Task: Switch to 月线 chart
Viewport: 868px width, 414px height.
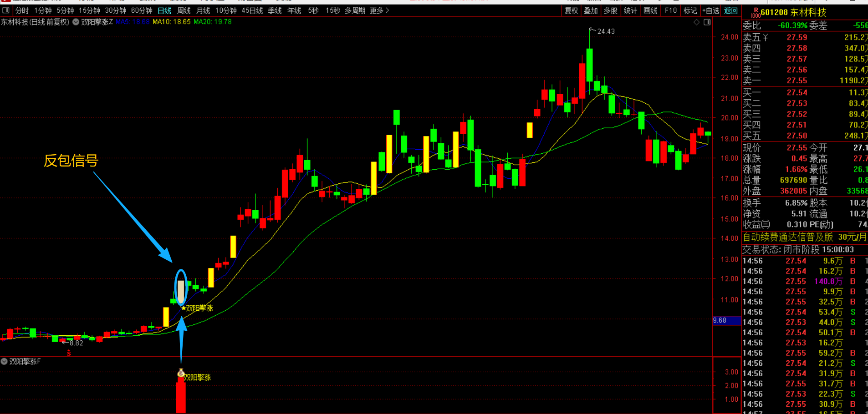Action: coord(203,10)
